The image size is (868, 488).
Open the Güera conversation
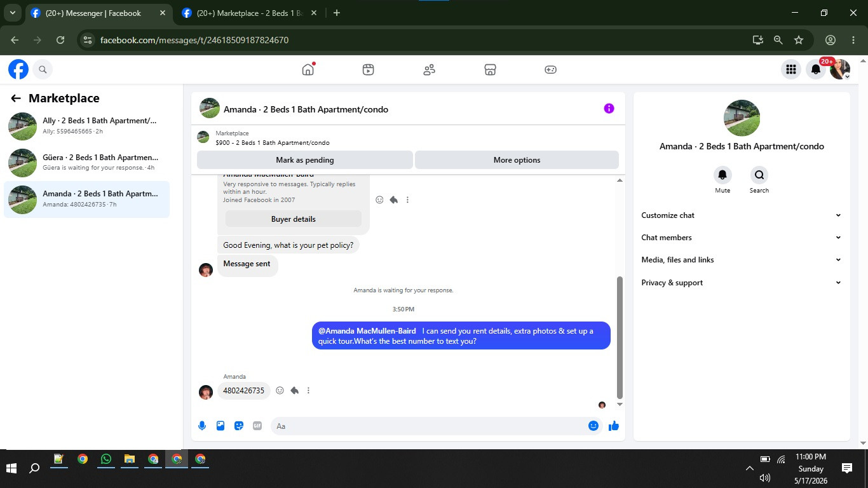click(87, 163)
